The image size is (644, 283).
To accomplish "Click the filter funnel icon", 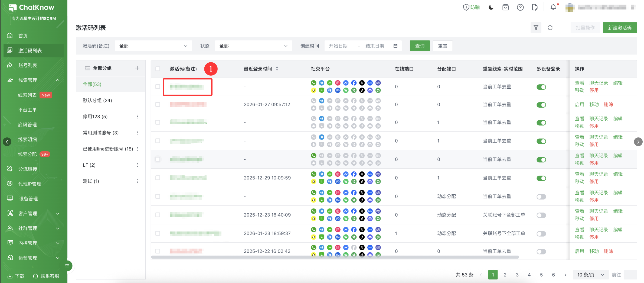I will coord(536,28).
